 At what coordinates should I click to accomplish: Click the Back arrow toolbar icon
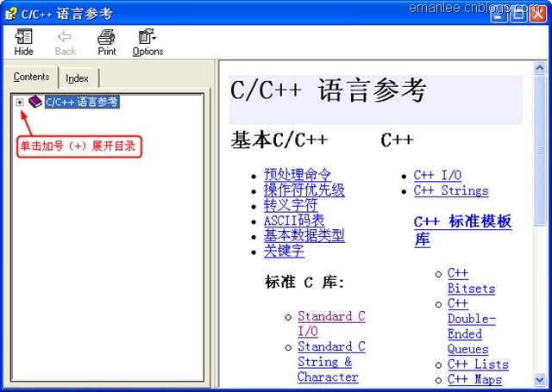[66, 42]
